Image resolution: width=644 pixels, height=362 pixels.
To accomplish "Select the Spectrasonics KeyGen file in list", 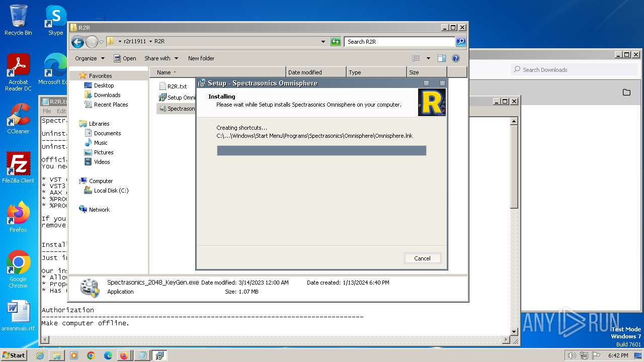I will (177, 109).
